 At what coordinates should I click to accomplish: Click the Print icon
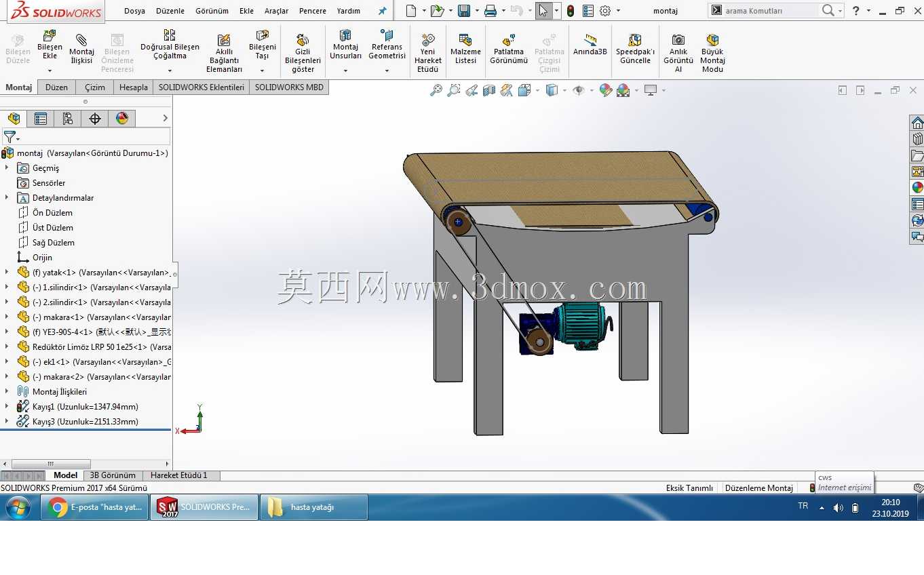coord(490,11)
